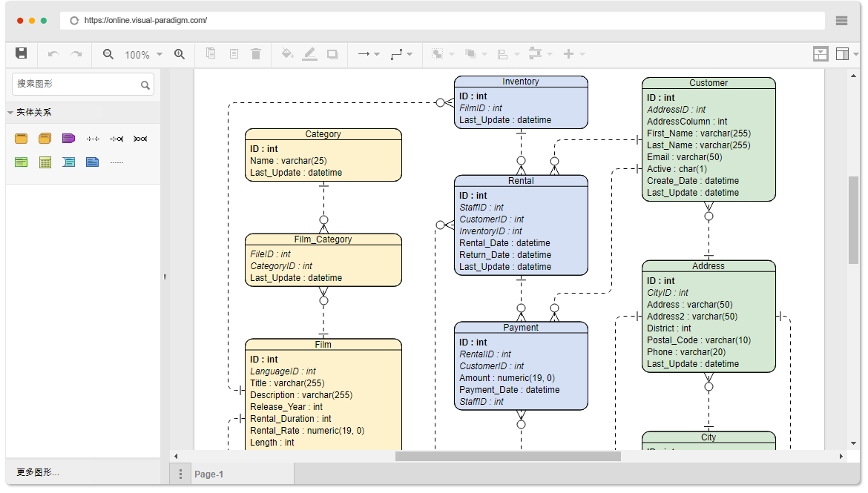Reload the page using the refresh icon
This screenshot has width=868, height=493.
coord(74,21)
